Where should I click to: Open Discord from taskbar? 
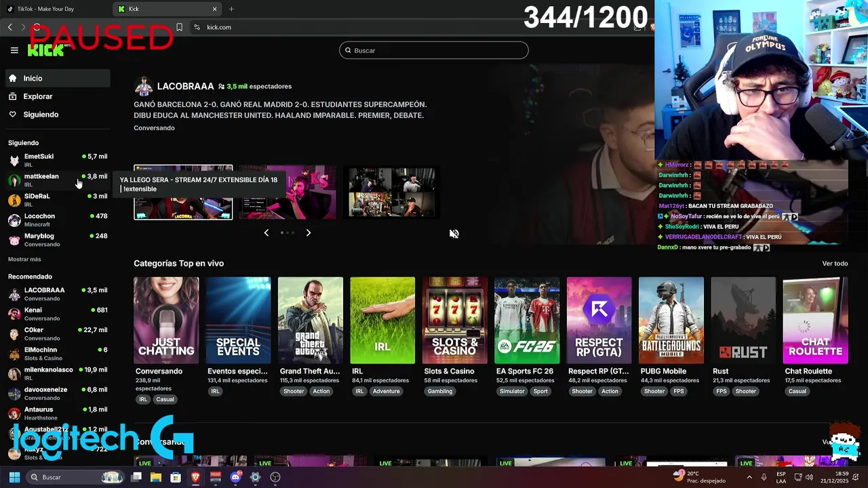tap(235, 477)
